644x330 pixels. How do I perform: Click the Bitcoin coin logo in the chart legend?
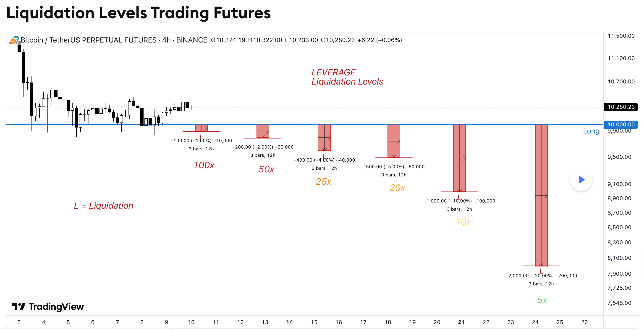[13, 41]
